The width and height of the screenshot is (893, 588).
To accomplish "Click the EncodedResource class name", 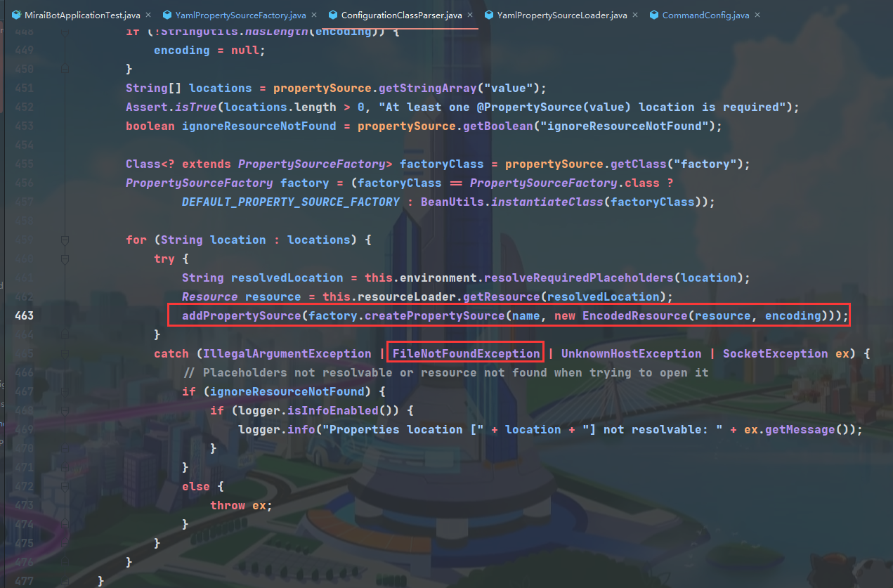I will (635, 315).
